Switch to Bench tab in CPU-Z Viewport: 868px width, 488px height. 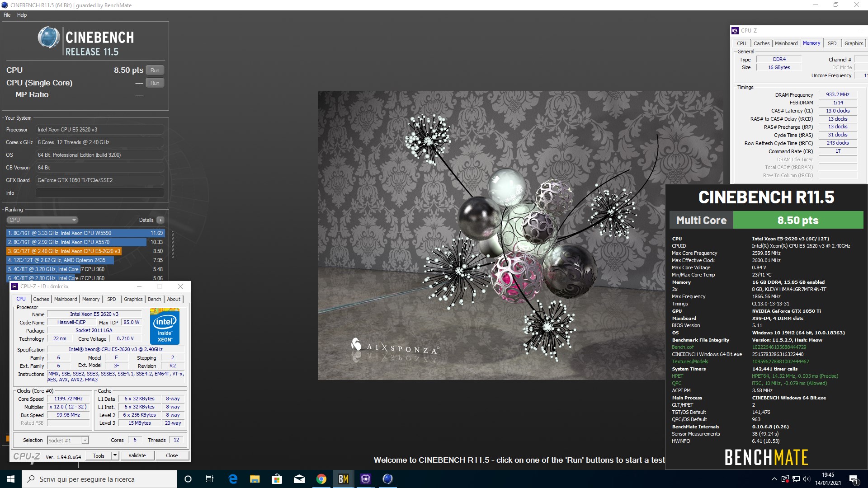pyautogui.click(x=155, y=299)
